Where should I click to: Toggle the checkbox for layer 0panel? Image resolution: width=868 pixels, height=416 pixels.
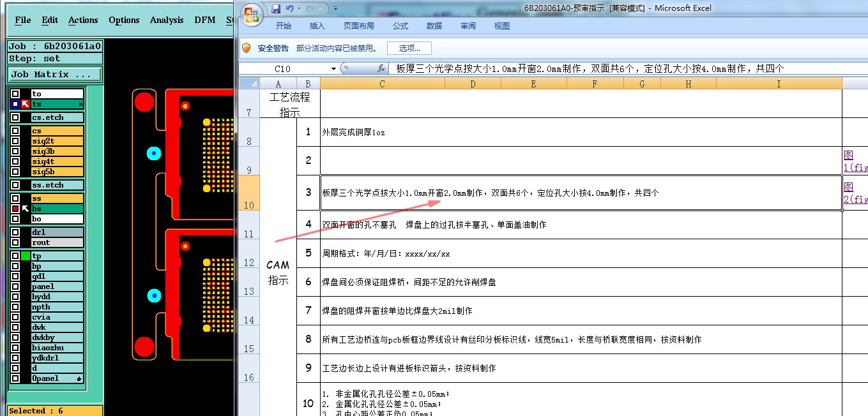15,378
